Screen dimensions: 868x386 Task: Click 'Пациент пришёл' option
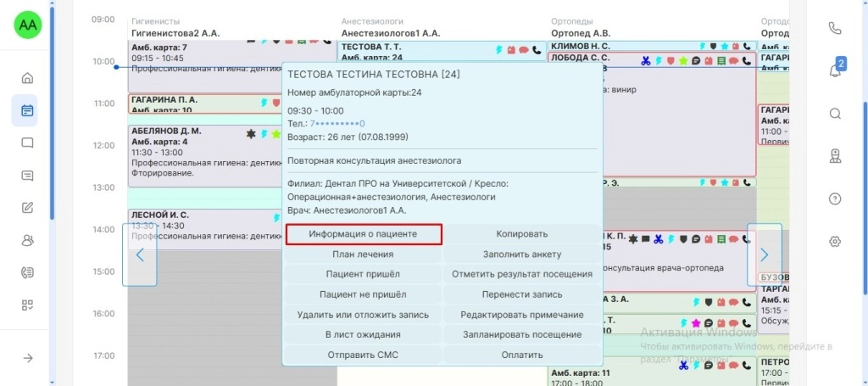click(363, 274)
